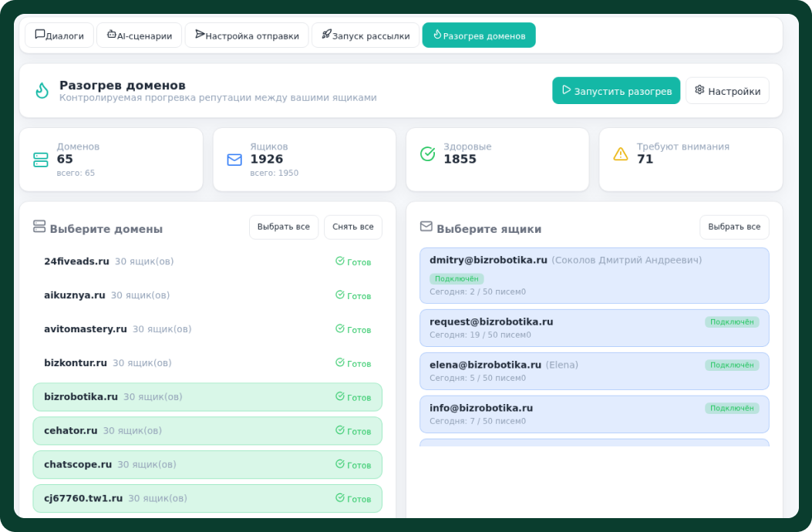Click the envelope icon in Ящиков card
This screenshot has width=812, height=532.
coord(234,160)
